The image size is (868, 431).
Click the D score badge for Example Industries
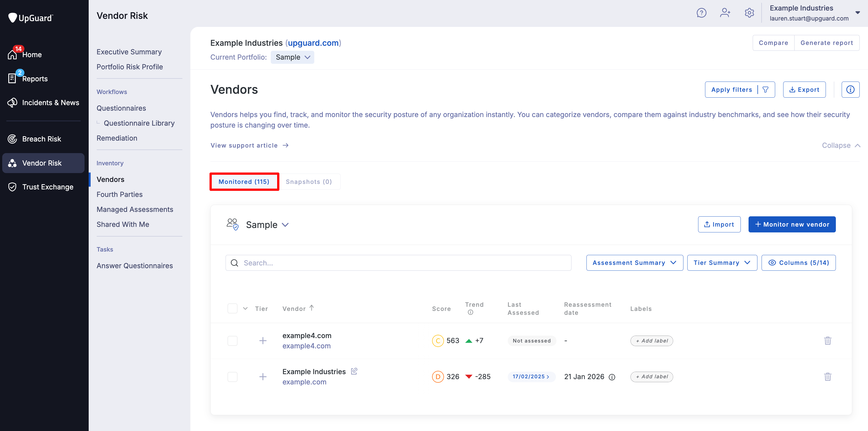(x=438, y=377)
